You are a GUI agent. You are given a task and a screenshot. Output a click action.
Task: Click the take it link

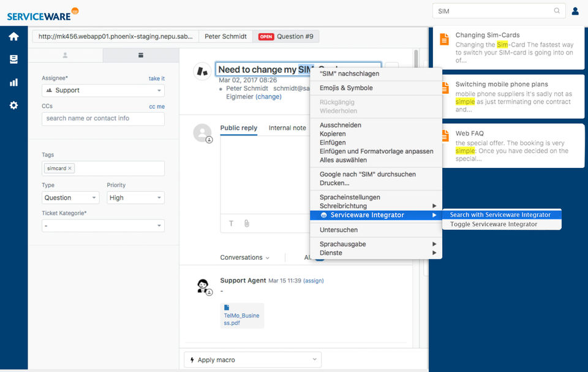(x=157, y=78)
